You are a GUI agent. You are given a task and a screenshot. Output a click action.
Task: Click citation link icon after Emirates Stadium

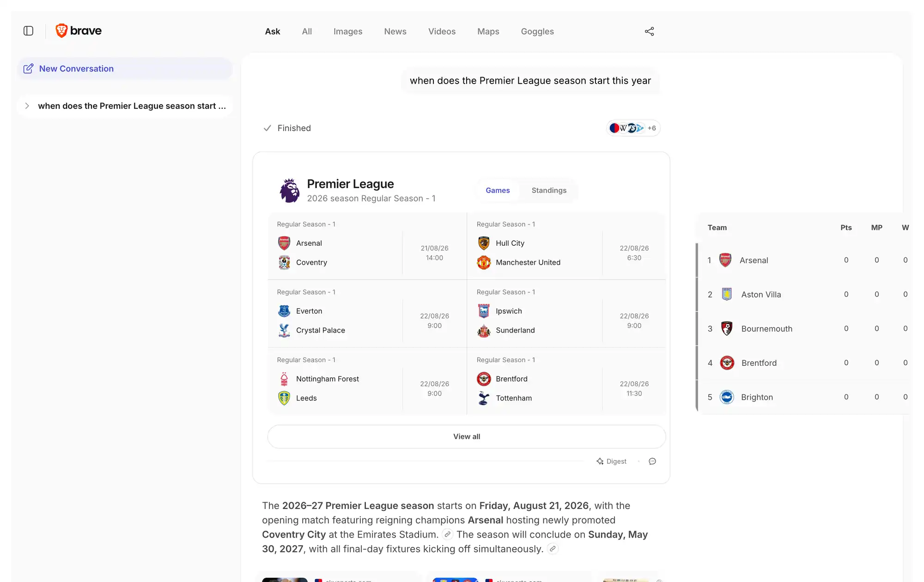pos(447,535)
